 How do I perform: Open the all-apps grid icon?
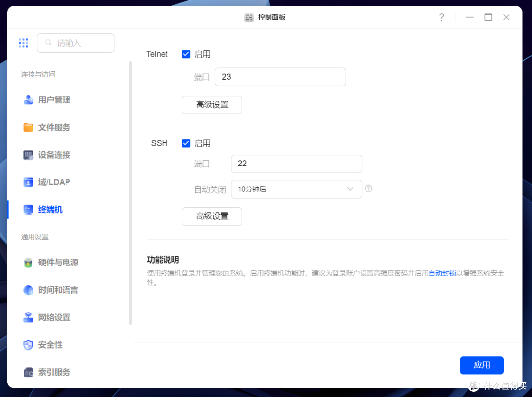[x=23, y=43]
